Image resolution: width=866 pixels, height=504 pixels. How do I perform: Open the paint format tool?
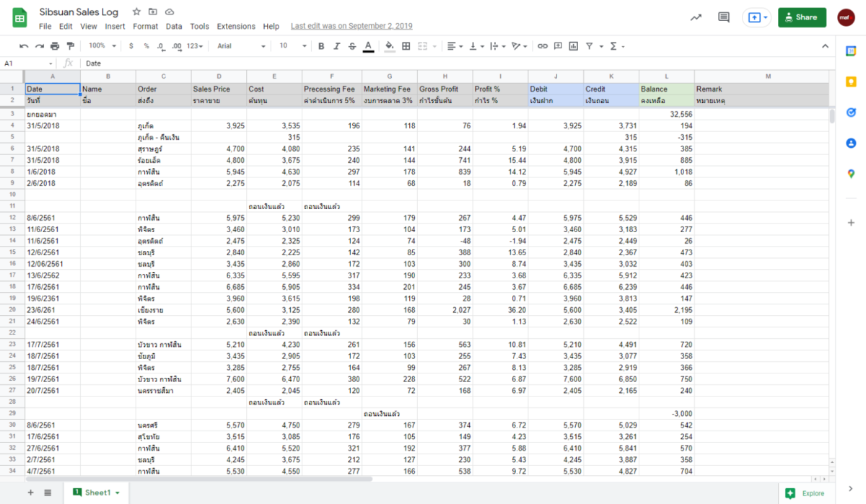click(71, 45)
